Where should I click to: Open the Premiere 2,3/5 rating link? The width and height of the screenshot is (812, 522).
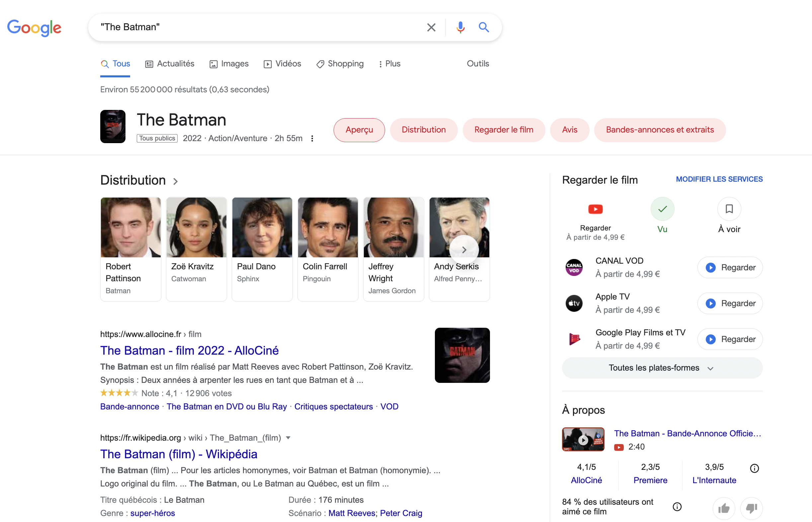click(650, 480)
